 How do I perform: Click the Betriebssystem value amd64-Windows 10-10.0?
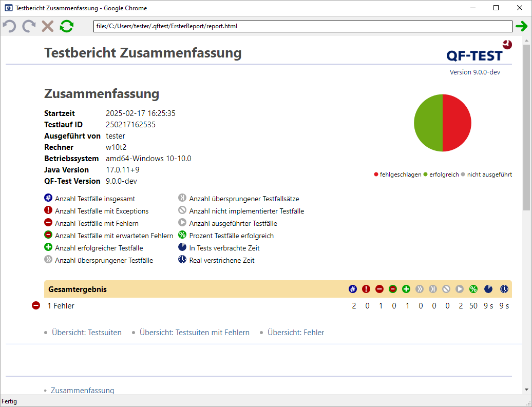[x=148, y=159]
